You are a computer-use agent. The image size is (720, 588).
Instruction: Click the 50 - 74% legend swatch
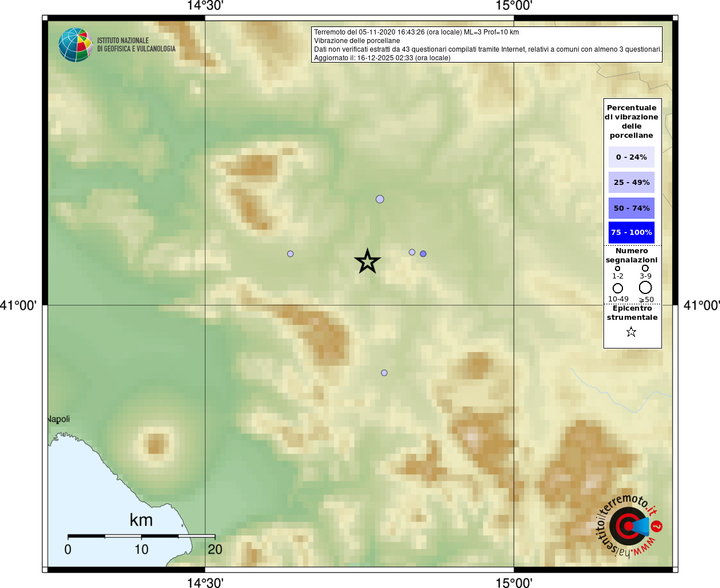coord(632,208)
